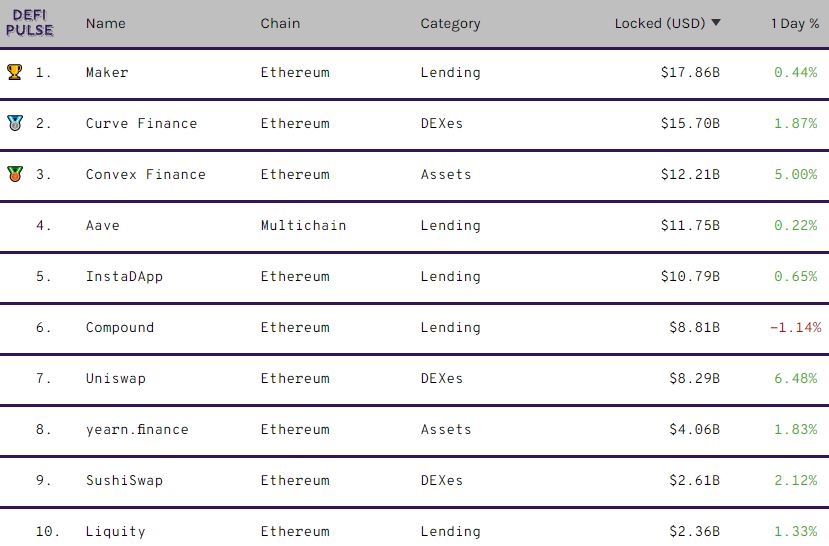Image resolution: width=829 pixels, height=546 pixels.
Task: Sort by the Chain column header
Action: click(280, 23)
